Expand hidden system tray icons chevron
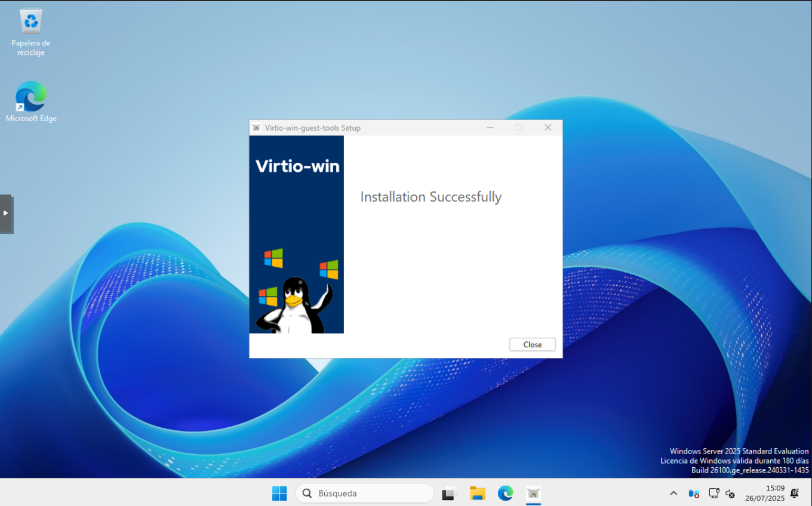The height and width of the screenshot is (506, 812). 673,493
